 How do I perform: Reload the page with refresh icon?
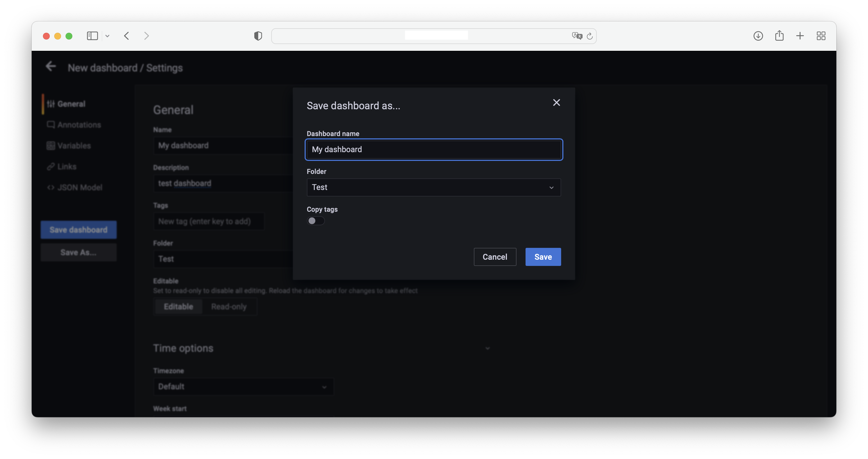pos(590,36)
